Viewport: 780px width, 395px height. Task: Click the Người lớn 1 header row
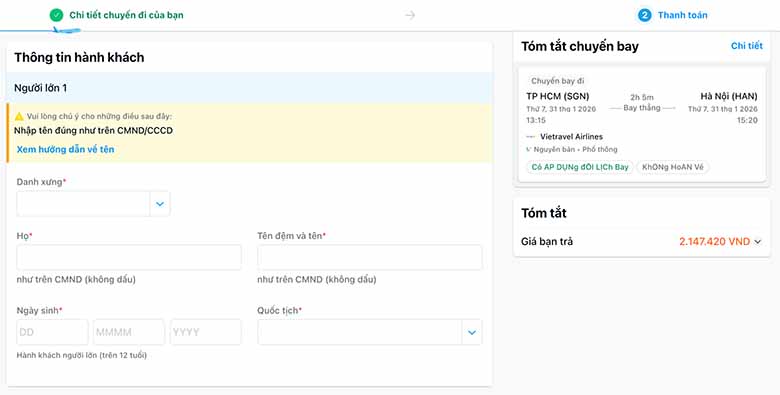[250, 88]
